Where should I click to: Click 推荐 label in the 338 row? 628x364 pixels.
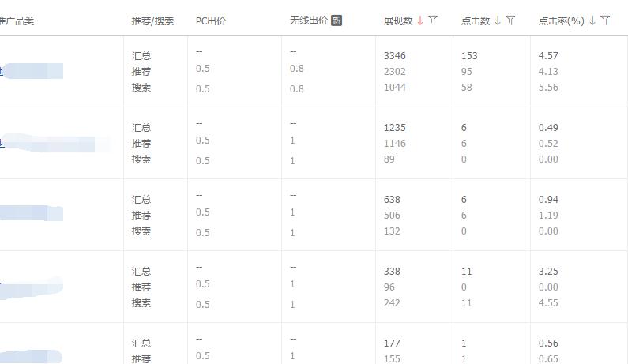point(141,287)
